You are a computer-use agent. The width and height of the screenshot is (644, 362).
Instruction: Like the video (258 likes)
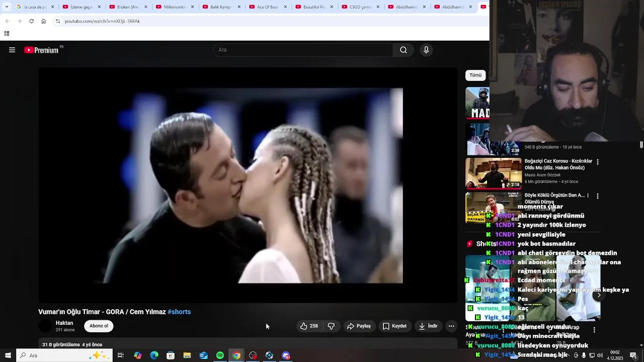coord(309,326)
